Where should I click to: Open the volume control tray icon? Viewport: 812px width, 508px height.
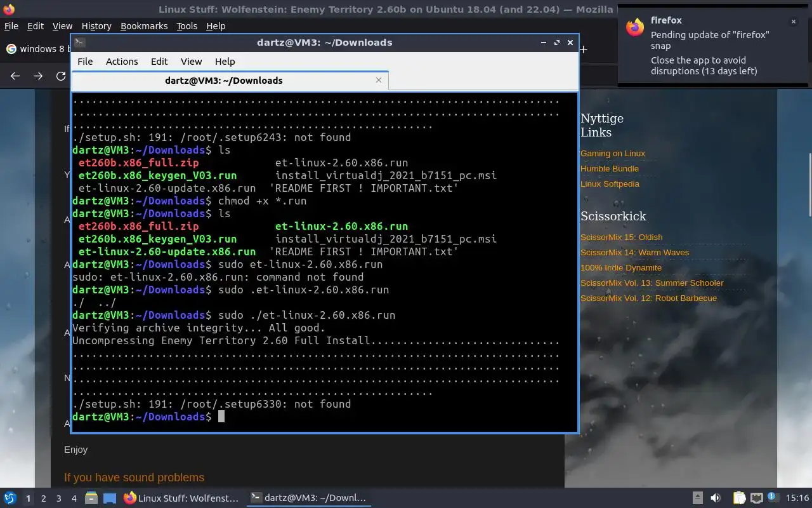[716, 498]
